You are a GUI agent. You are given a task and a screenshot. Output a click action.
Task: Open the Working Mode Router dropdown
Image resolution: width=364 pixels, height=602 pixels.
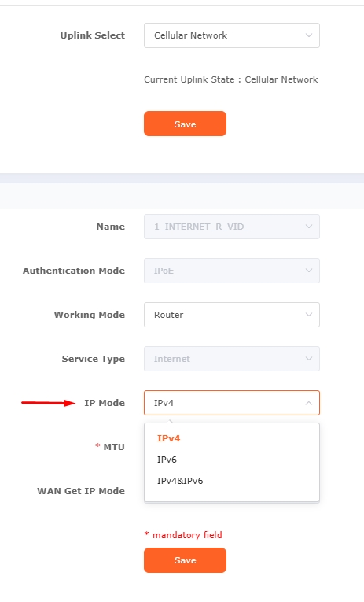point(232,315)
